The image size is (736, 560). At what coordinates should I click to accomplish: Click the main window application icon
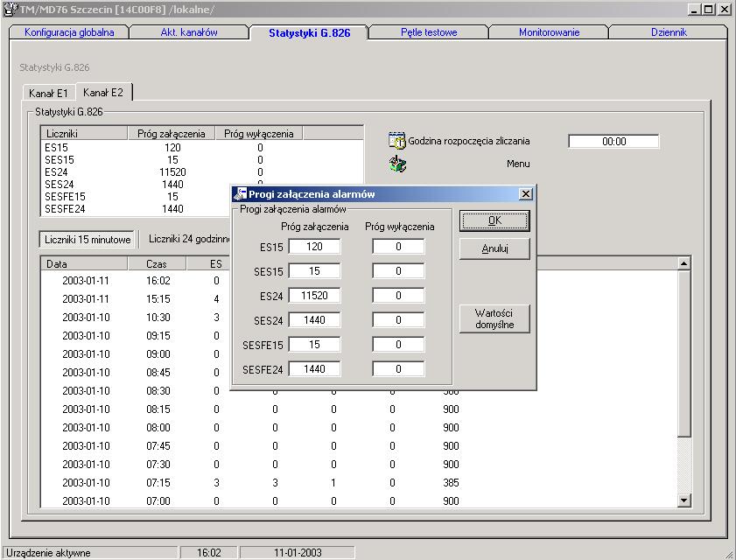tap(10, 9)
